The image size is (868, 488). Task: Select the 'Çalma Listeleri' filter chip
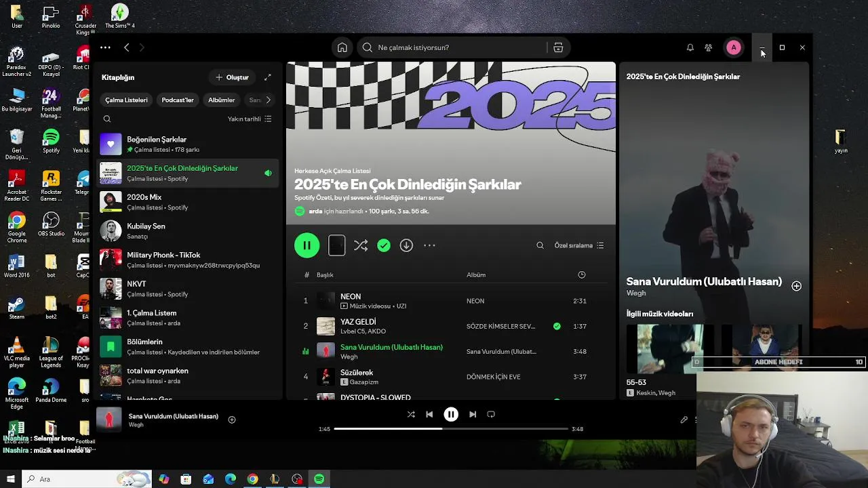(x=126, y=100)
